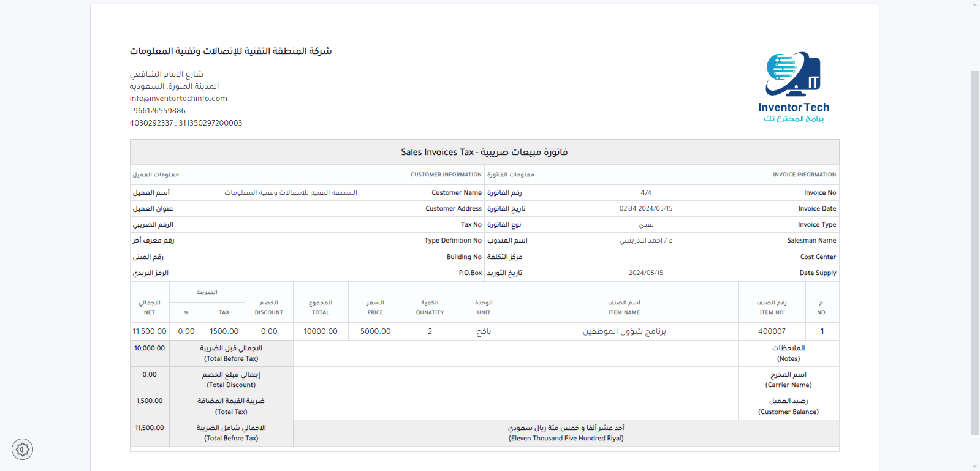Click the company phone number 966126559886
The width and height of the screenshot is (980, 471).
coord(159,111)
